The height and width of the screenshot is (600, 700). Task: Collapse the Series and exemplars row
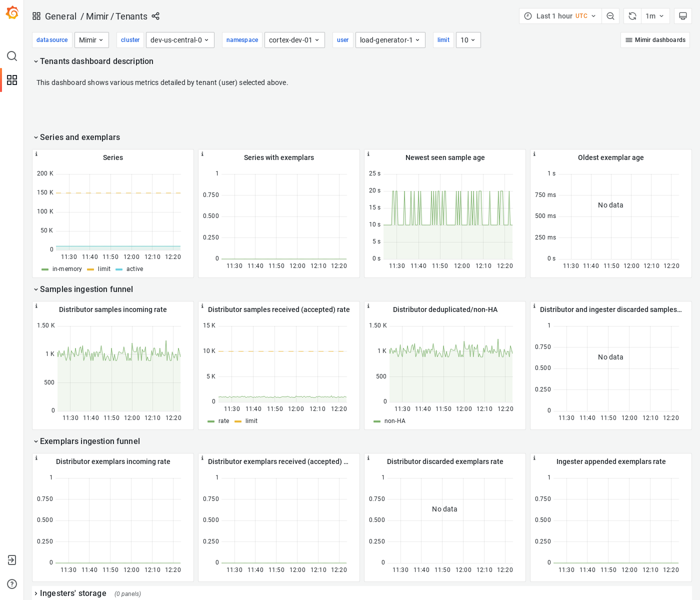[x=76, y=137]
